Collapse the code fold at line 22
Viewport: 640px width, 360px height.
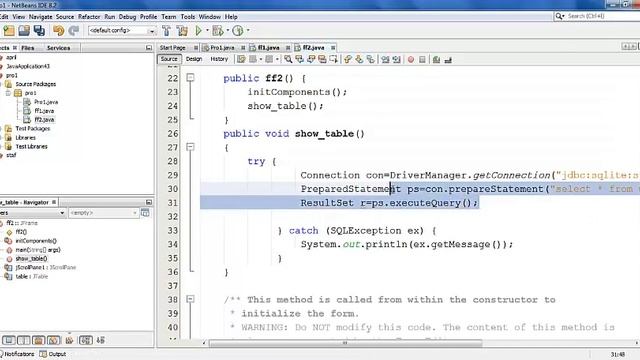pyautogui.click(x=190, y=78)
